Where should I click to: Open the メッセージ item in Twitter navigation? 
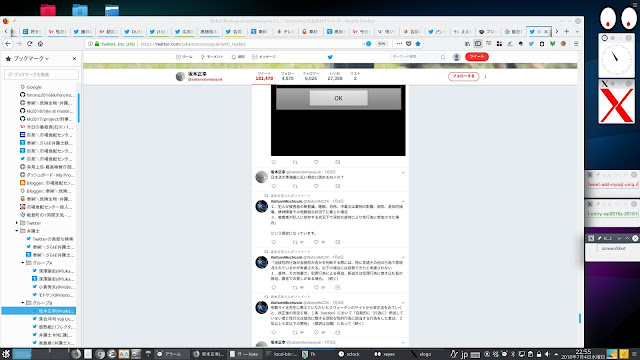click(x=264, y=57)
